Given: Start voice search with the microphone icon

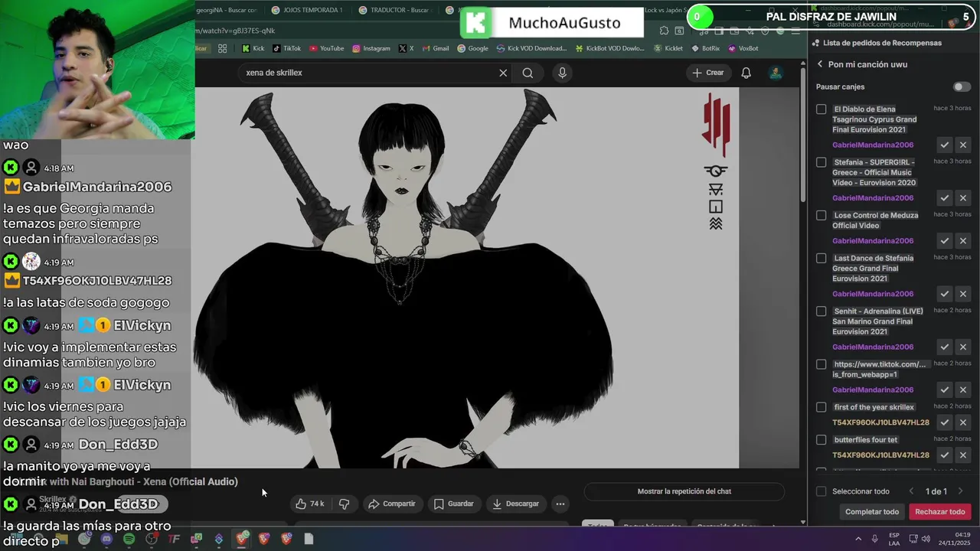Looking at the screenshot, I should (x=562, y=73).
